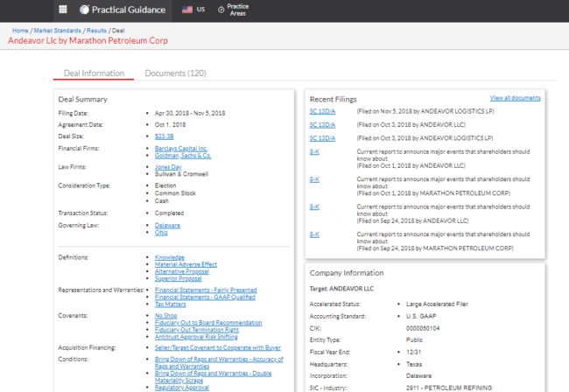Open Alternative Proposal definition
This screenshot has height=392, width=569.
[x=182, y=271]
